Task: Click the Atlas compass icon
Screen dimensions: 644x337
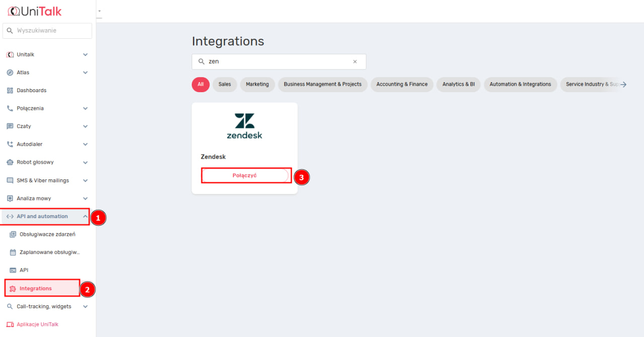Action: click(10, 73)
